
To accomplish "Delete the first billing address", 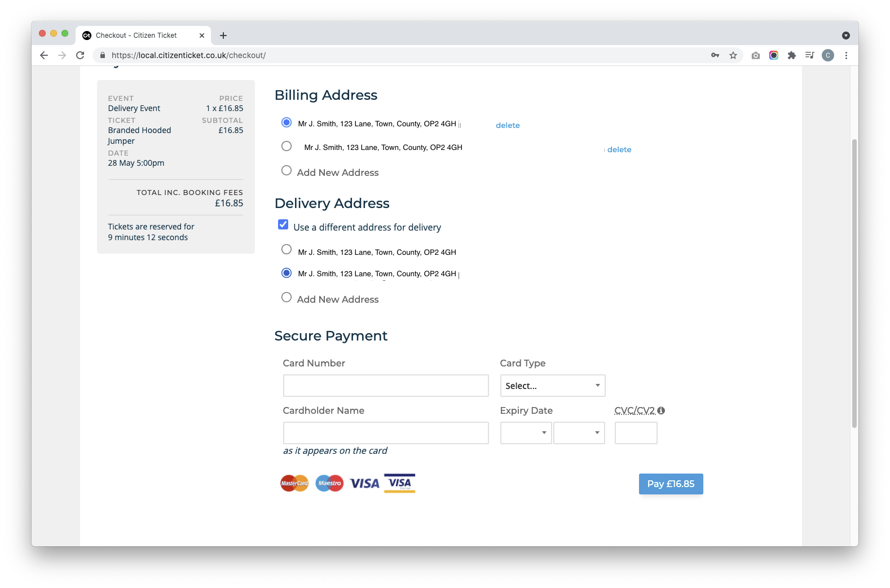I will point(508,125).
